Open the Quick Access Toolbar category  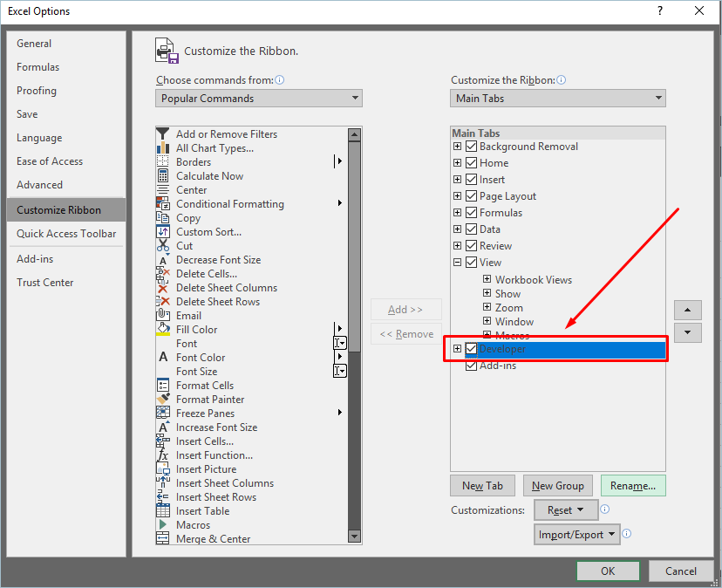pos(66,234)
